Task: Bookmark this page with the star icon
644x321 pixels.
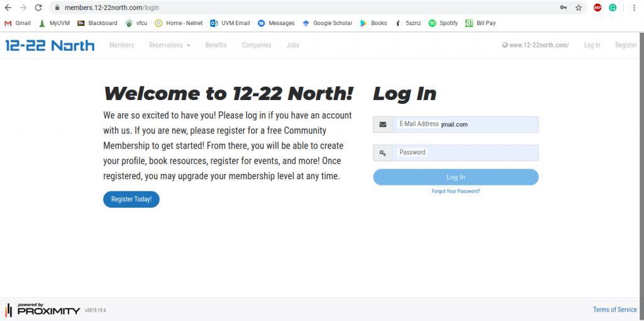Action: pos(579,8)
